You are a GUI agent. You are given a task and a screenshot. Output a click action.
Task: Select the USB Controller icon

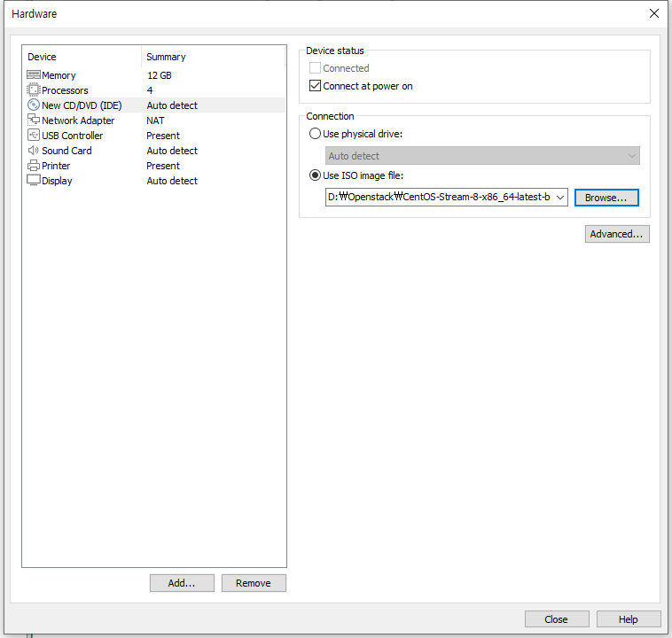point(34,135)
